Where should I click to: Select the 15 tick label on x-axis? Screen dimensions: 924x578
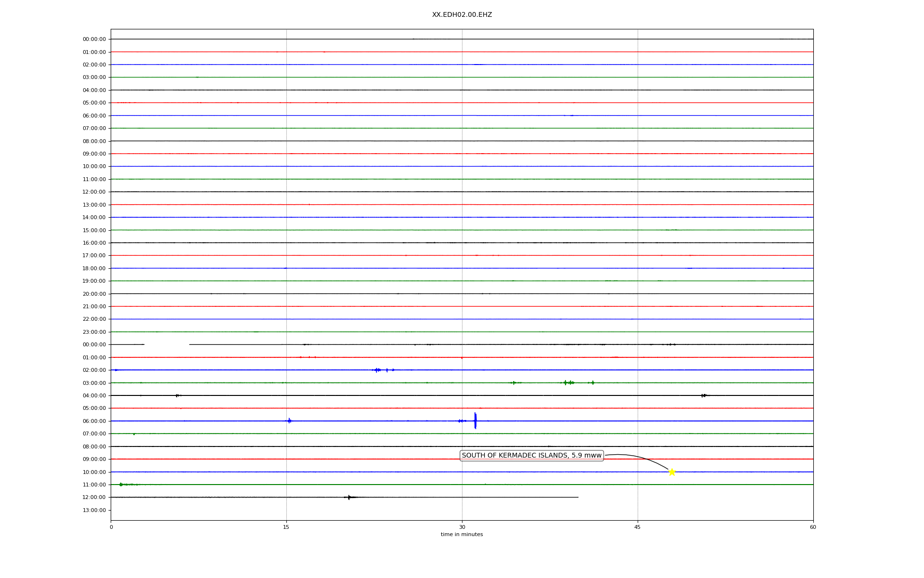(286, 527)
